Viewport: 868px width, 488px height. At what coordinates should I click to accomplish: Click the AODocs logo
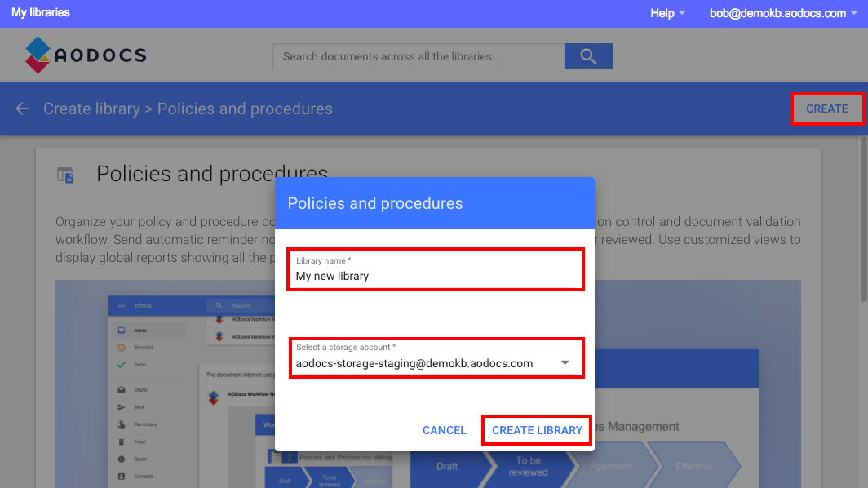(x=86, y=55)
